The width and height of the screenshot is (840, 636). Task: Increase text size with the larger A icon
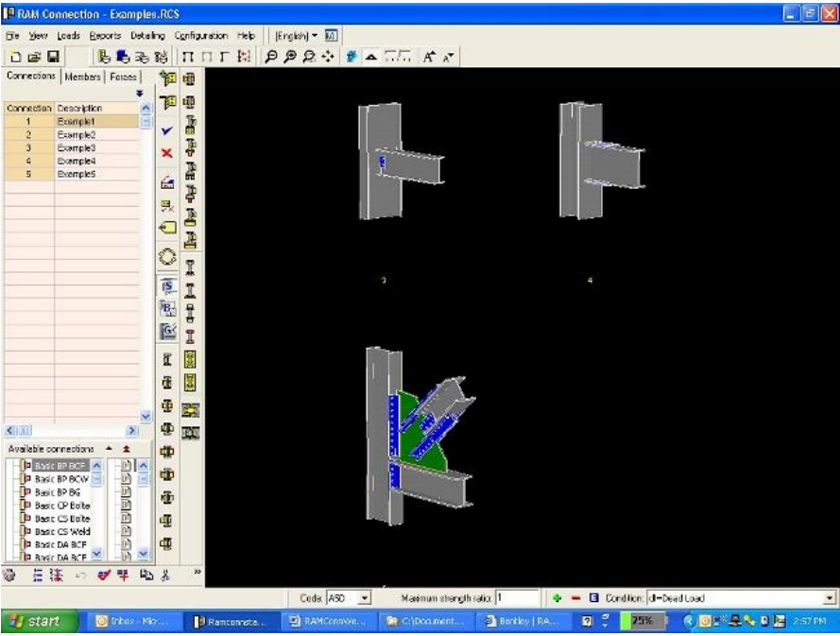[x=429, y=57]
